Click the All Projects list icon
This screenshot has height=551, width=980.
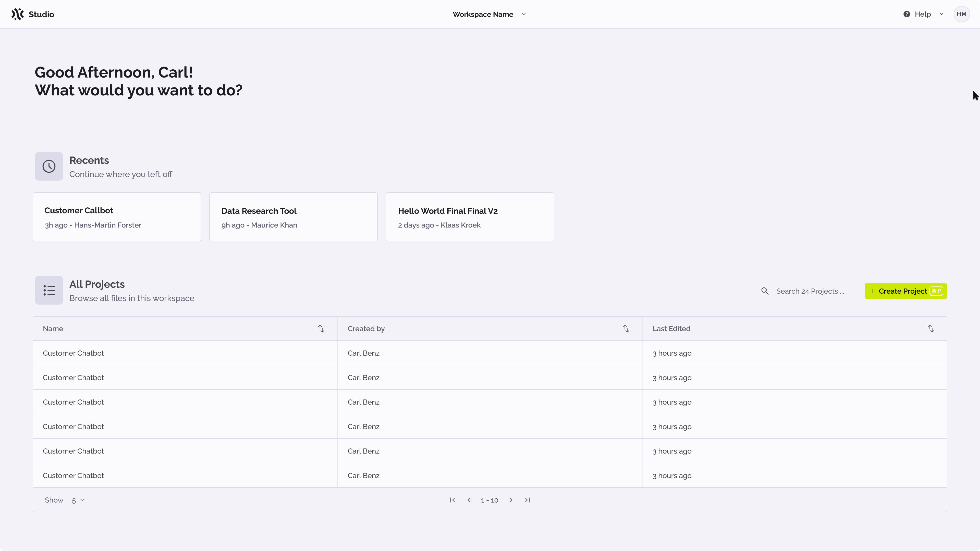pos(49,290)
